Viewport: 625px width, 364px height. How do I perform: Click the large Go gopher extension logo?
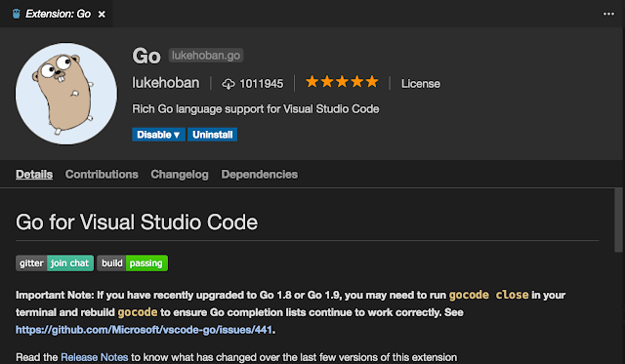[x=66, y=94]
